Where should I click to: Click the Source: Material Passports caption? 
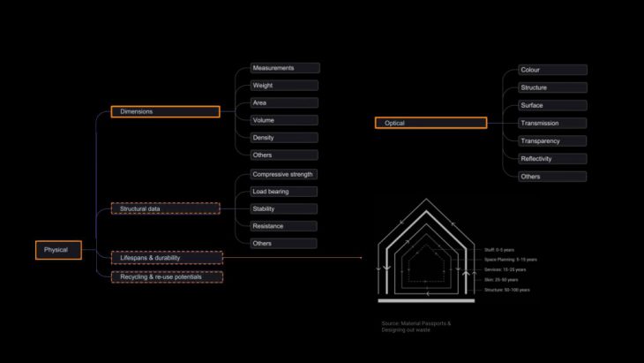[416, 326]
